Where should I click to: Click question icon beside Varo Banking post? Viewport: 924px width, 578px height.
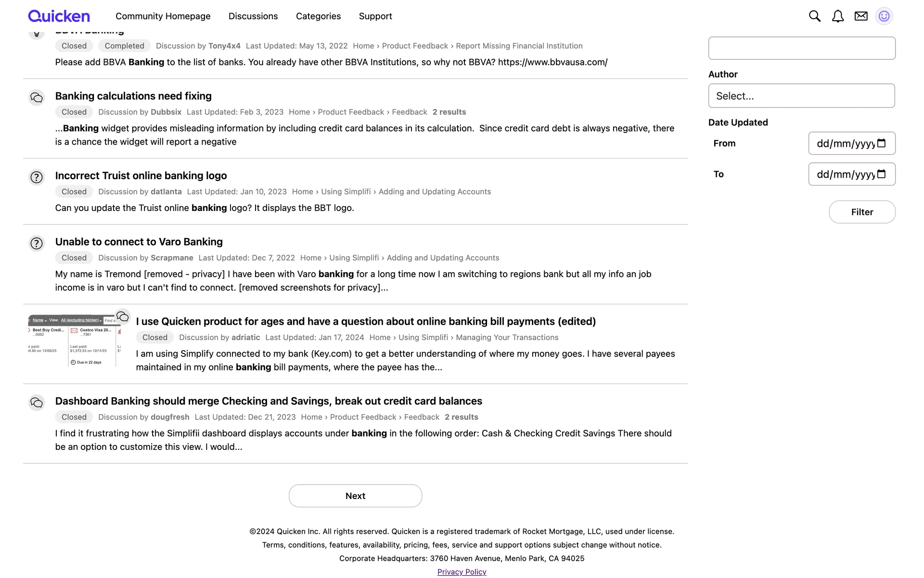coord(37,243)
